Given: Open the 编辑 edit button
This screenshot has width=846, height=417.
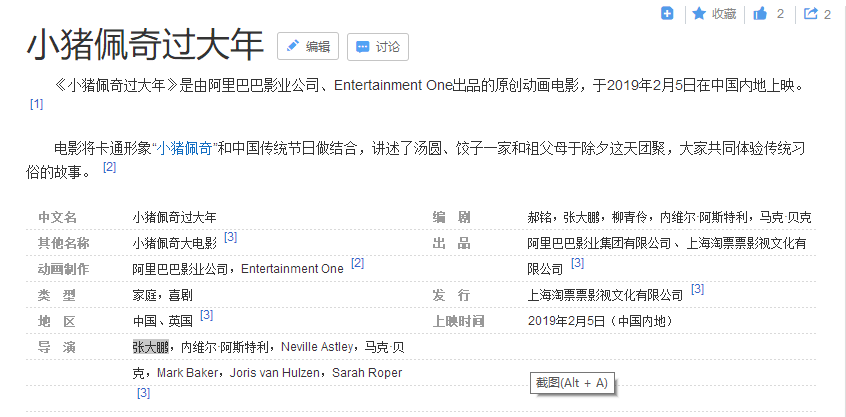Looking at the screenshot, I should (308, 46).
